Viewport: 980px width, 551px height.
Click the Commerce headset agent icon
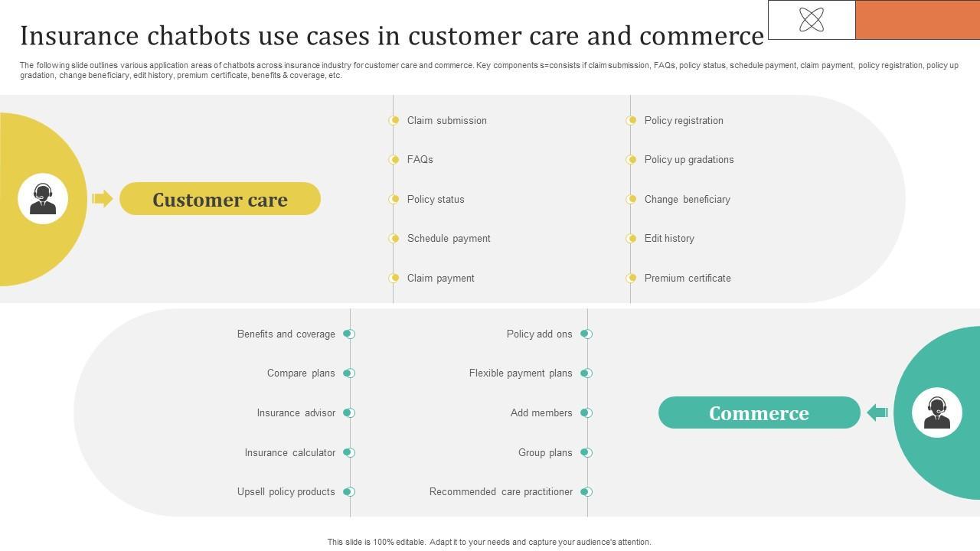(x=937, y=412)
